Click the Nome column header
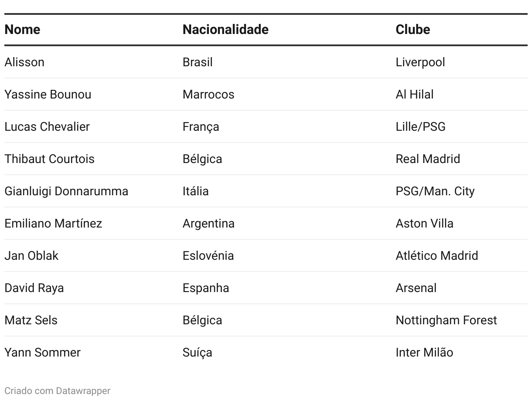This screenshot has width=532, height=401. (x=22, y=30)
